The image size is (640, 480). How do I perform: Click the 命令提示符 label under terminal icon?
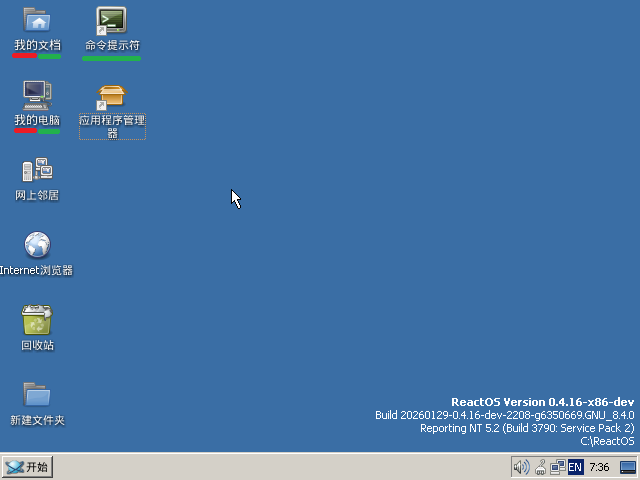[112, 46]
